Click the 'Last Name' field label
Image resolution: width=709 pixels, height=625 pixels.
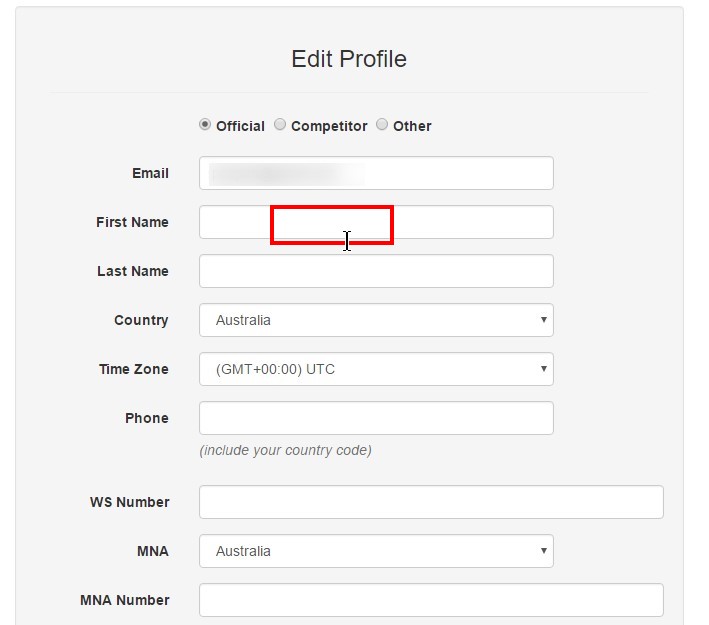132,271
